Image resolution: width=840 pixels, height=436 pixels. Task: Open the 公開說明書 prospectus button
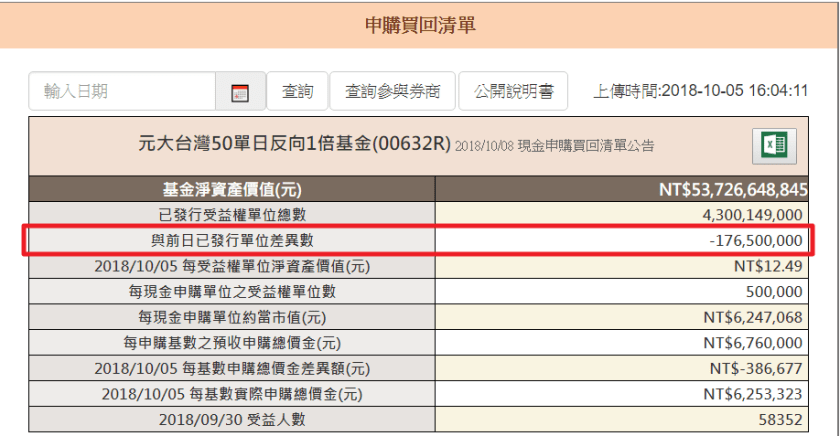pyautogui.click(x=513, y=92)
